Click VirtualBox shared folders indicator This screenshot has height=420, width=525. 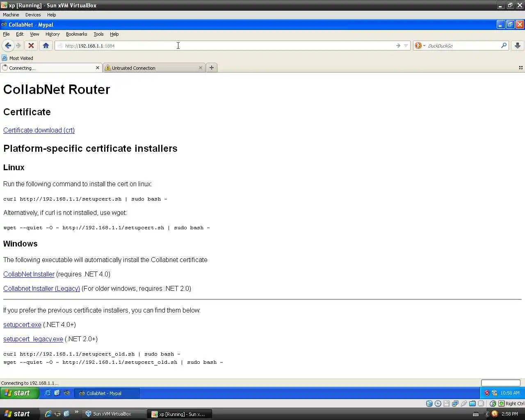tap(472, 404)
